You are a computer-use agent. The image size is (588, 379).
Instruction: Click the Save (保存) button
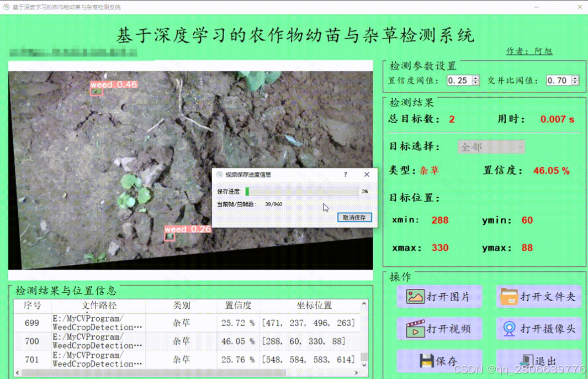pyautogui.click(x=439, y=361)
